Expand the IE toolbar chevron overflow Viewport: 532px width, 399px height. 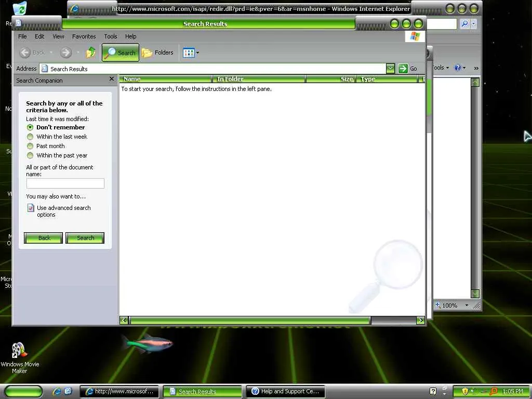[476, 68]
